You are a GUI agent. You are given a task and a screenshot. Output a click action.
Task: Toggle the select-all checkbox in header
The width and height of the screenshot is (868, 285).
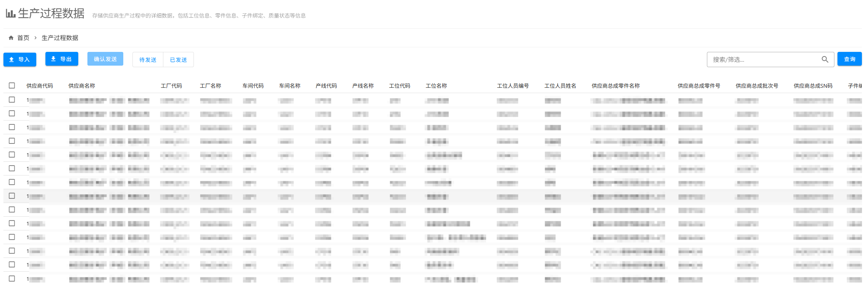(x=12, y=85)
